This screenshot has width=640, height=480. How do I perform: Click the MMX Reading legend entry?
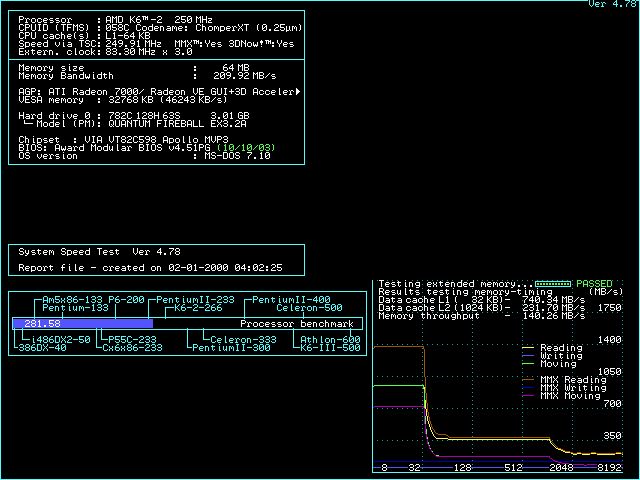573,379
